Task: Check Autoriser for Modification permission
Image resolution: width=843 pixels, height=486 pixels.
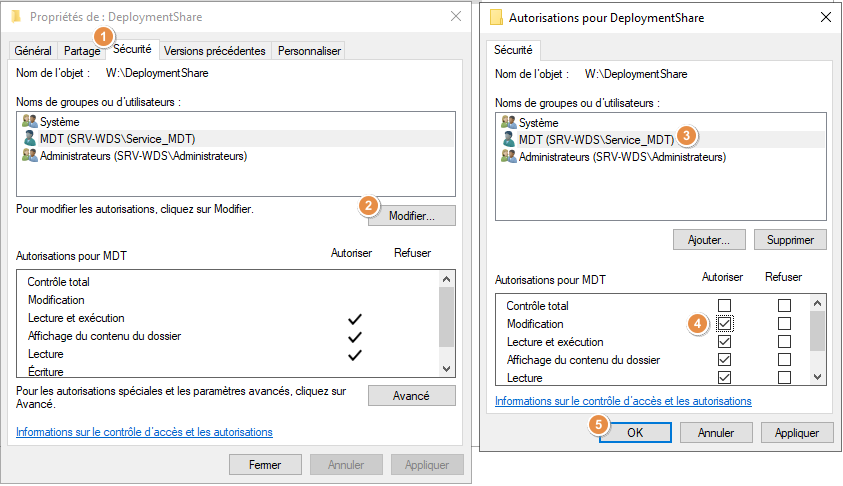Action: tap(725, 323)
